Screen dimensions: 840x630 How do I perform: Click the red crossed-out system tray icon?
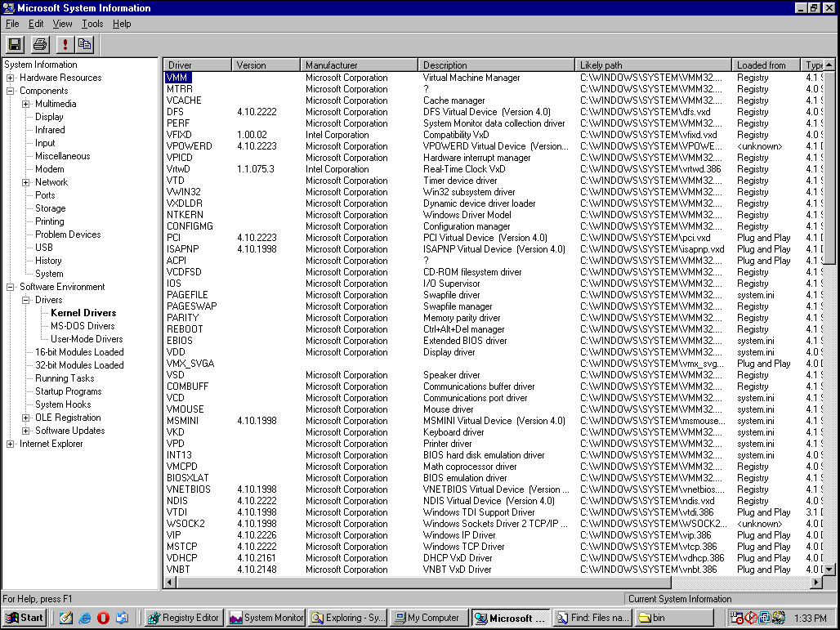[x=751, y=618]
